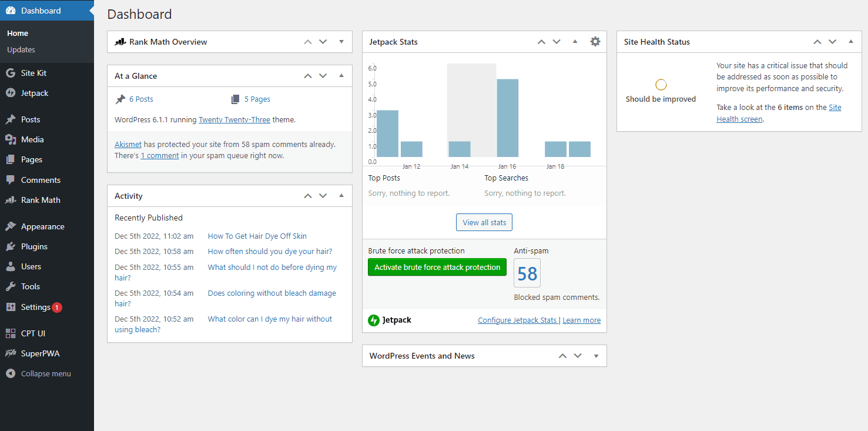
Task: Click the Plugins plug icon
Action: pyautogui.click(x=11, y=246)
